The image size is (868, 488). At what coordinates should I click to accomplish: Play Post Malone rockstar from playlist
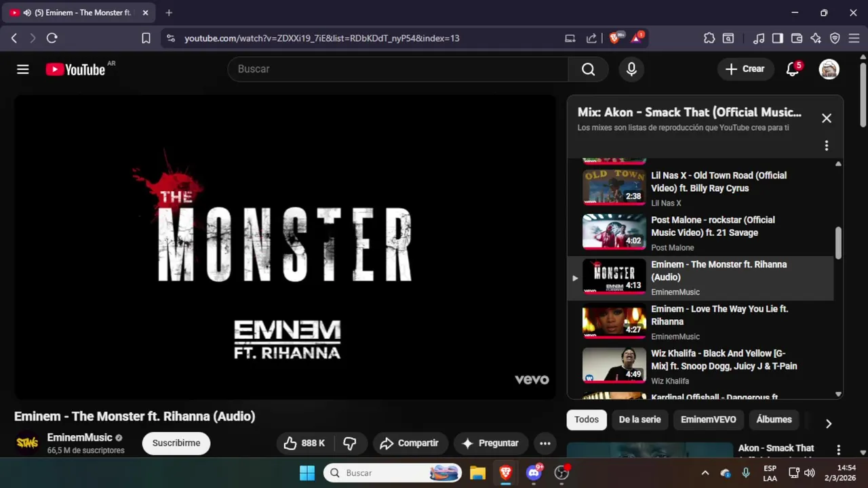[701, 232]
